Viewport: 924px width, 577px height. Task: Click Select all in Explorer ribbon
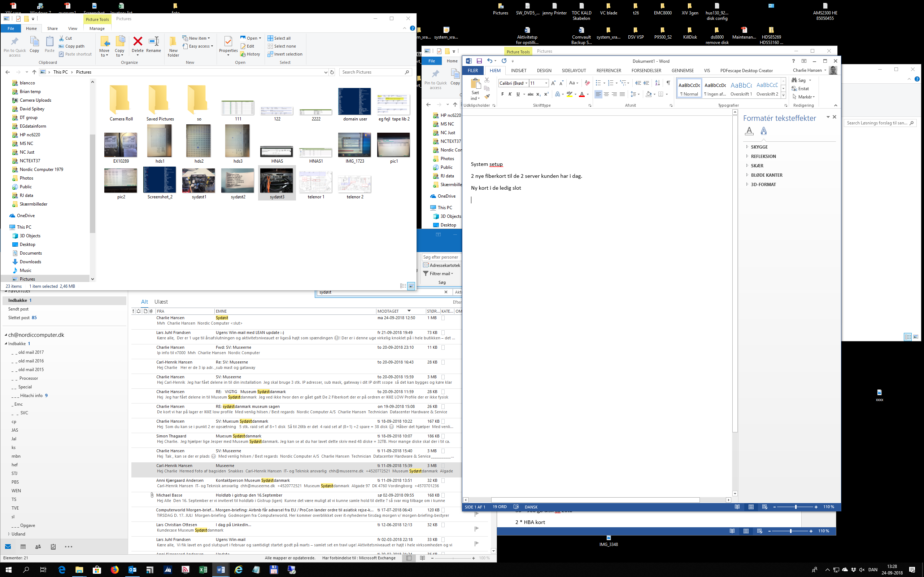pyautogui.click(x=279, y=38)
